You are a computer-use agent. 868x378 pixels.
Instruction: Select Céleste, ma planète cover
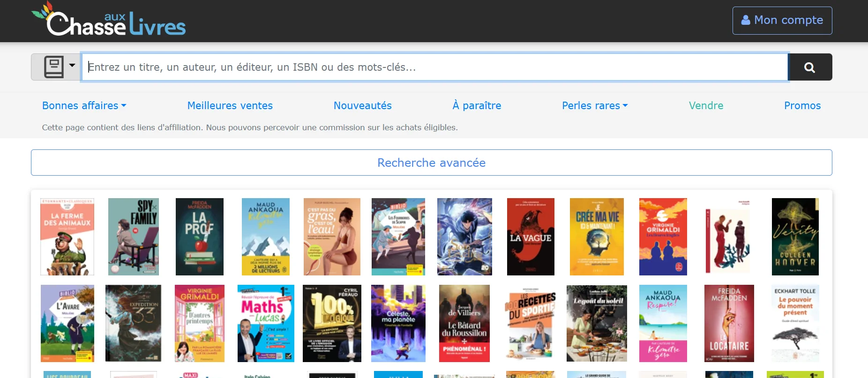[x=398, y=323]
